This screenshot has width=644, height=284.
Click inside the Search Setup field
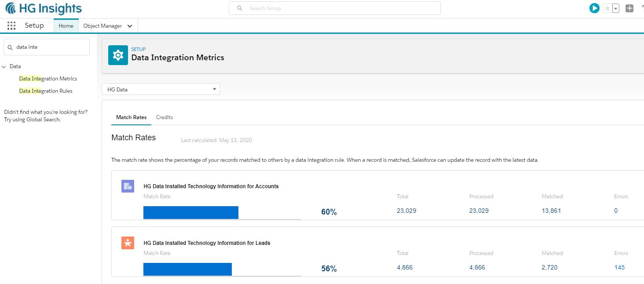334,8
